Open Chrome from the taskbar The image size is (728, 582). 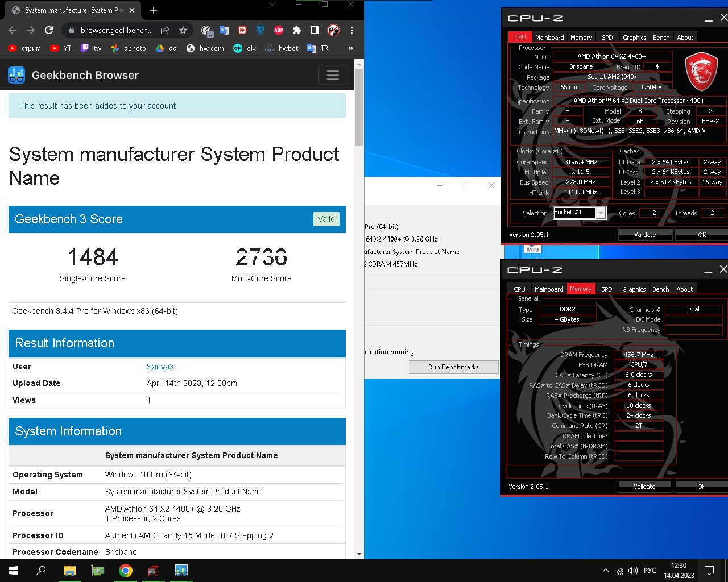tap(126, 571)
